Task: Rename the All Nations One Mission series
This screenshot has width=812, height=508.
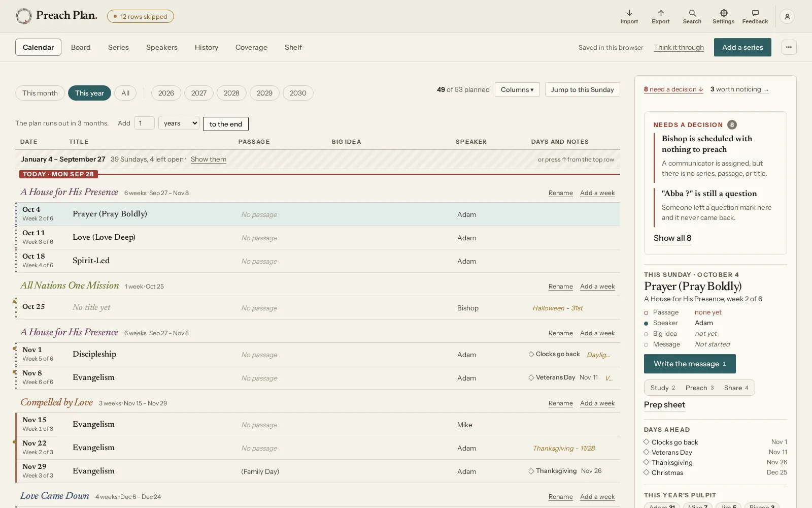Action: tap(561, 287)
